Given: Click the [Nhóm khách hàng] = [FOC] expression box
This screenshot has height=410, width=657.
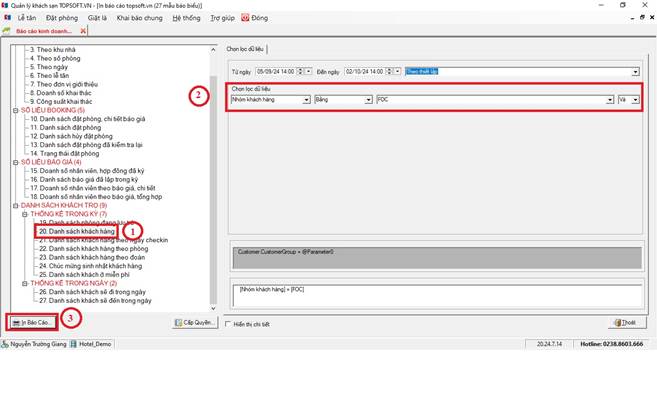Looking at the screenshot, I should tap(437, 296).
